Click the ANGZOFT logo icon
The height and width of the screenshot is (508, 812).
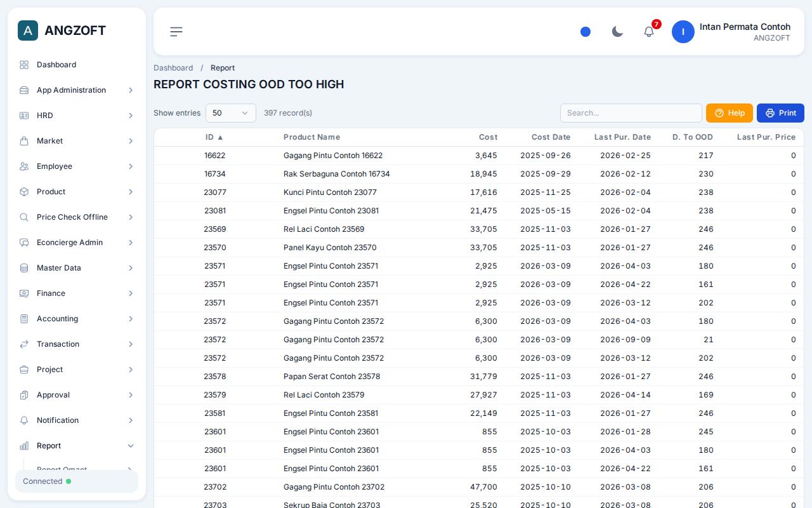(x=28, y=30)
